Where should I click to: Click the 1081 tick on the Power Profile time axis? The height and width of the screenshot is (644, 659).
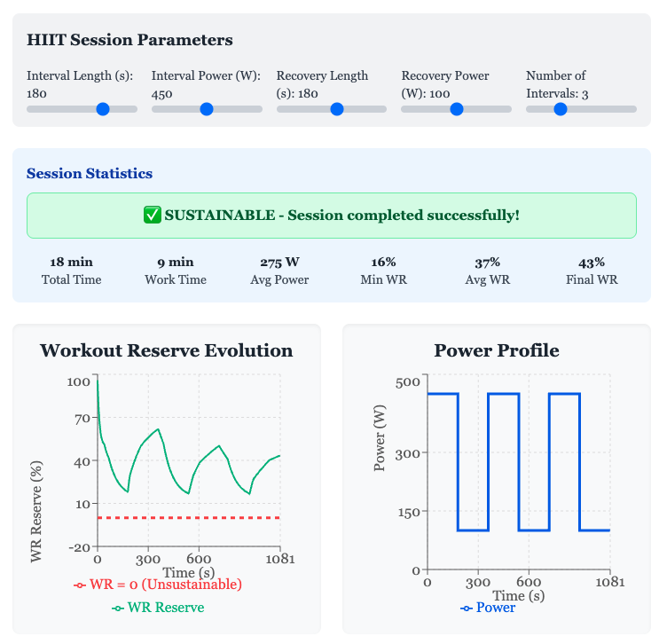coord(610,582)
